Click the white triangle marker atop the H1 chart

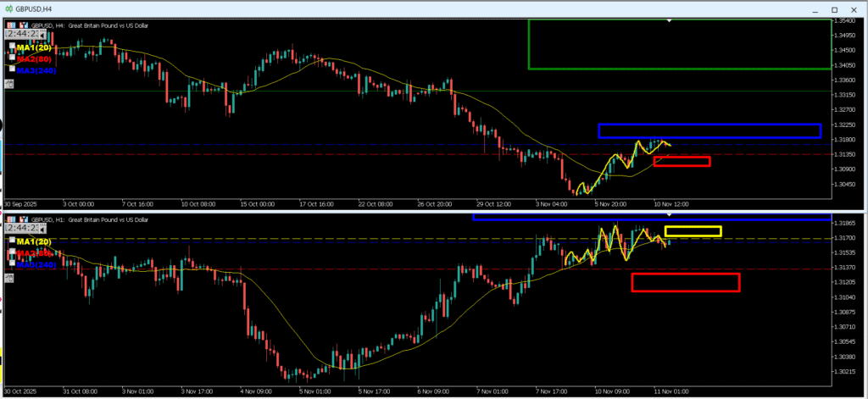click(x=670, y=213)
